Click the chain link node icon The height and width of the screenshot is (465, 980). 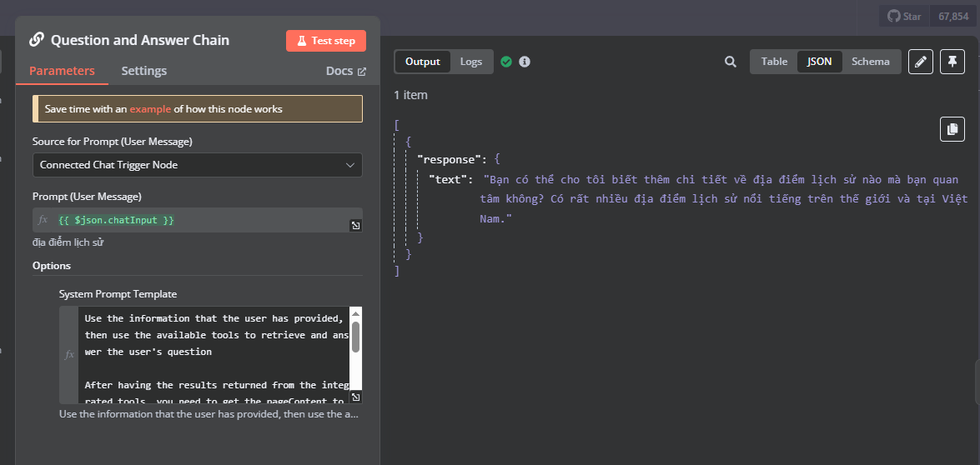click(x=37, y=41)
